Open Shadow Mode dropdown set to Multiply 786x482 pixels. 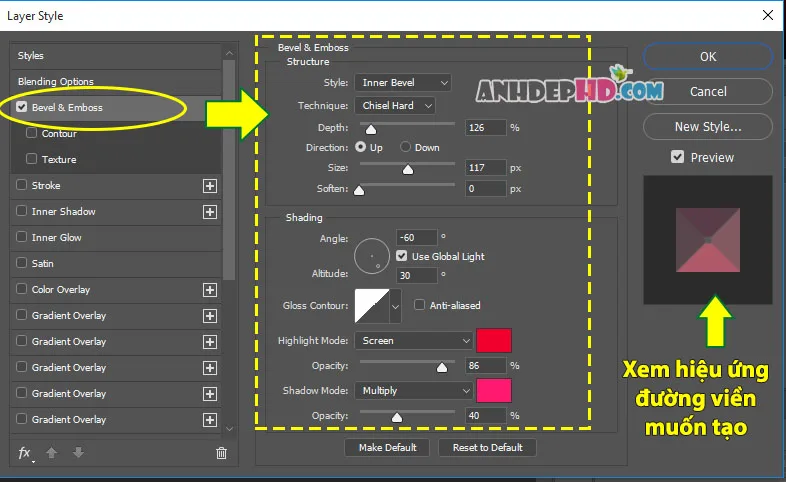pos(414,390)
